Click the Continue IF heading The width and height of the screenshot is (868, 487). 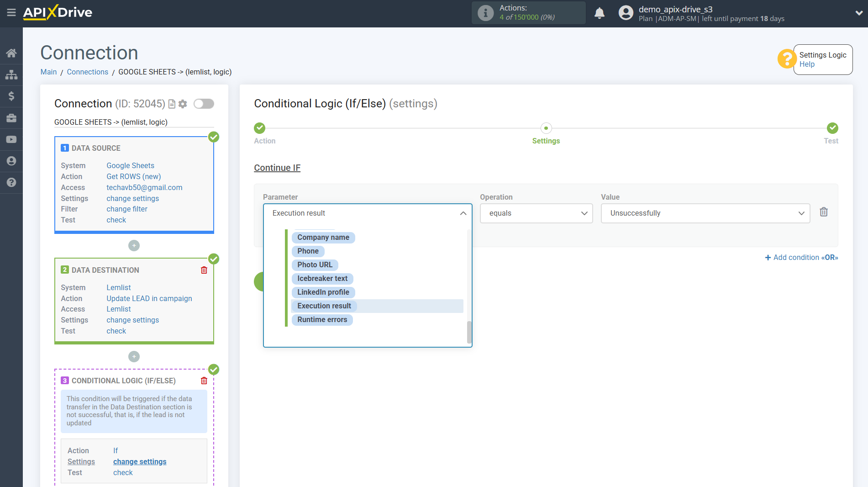pos(277,168)
